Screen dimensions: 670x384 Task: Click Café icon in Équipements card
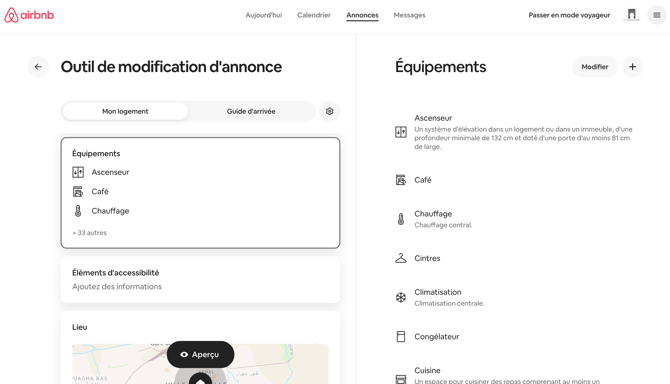click(x=78, y=191)
